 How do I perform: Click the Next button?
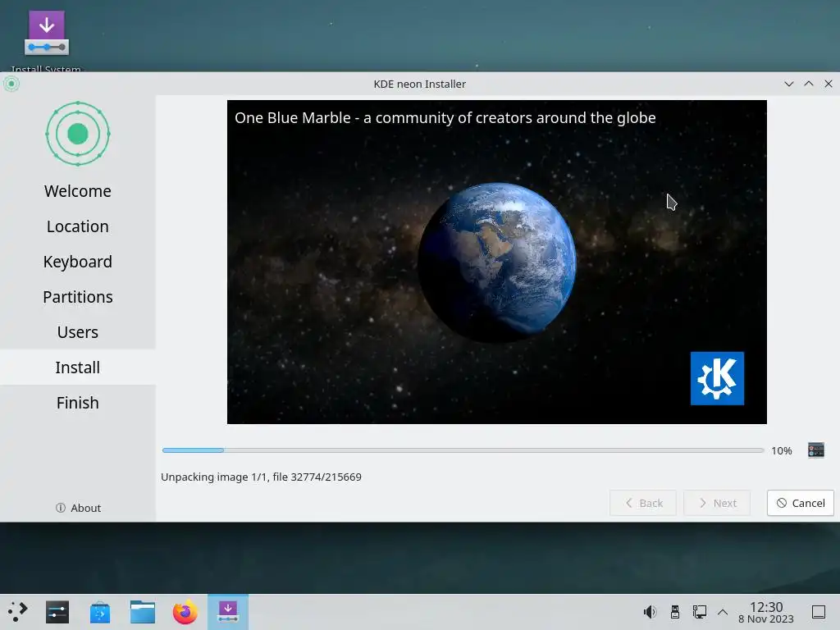[x=717, y=503]
